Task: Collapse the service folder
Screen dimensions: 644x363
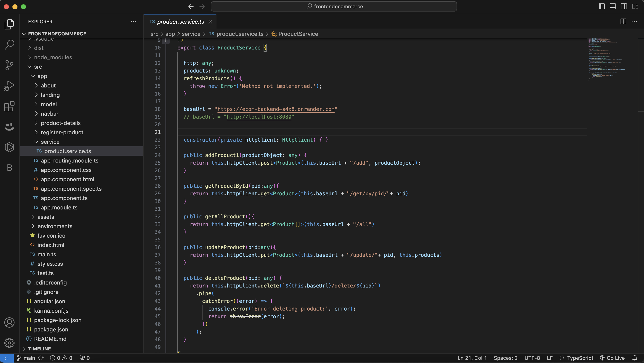Action: pos(50,142)
